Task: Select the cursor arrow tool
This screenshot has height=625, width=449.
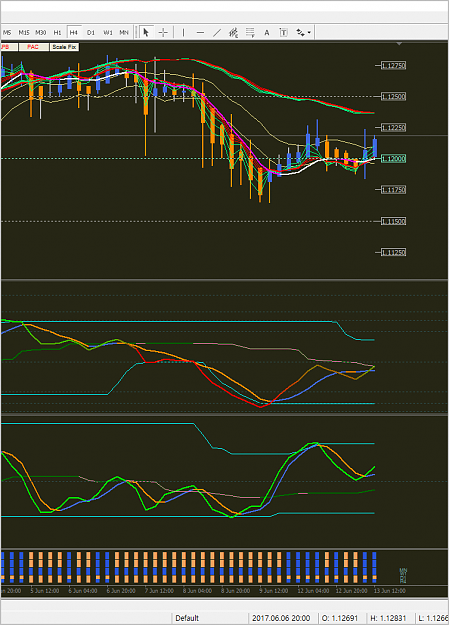Action: click(146, 32)
